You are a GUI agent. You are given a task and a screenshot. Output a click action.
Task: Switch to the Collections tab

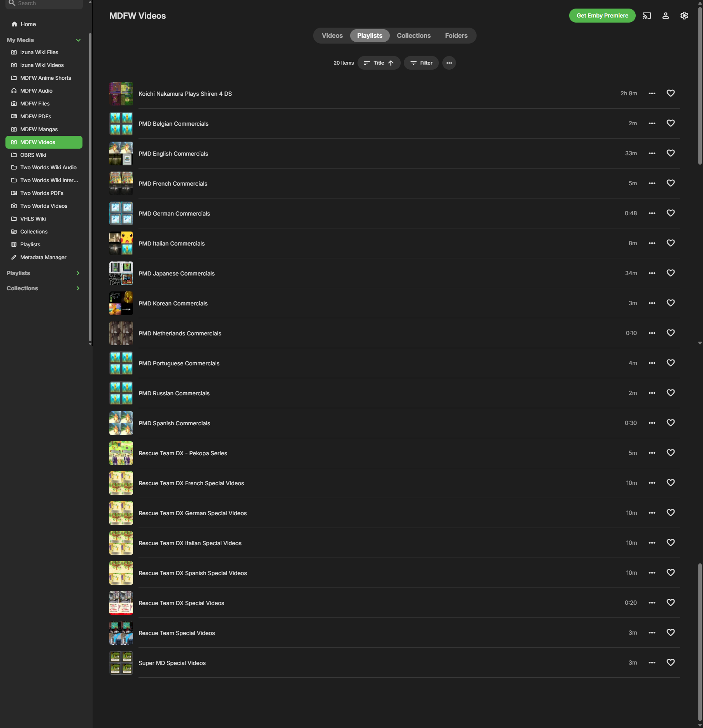[413, 36]
